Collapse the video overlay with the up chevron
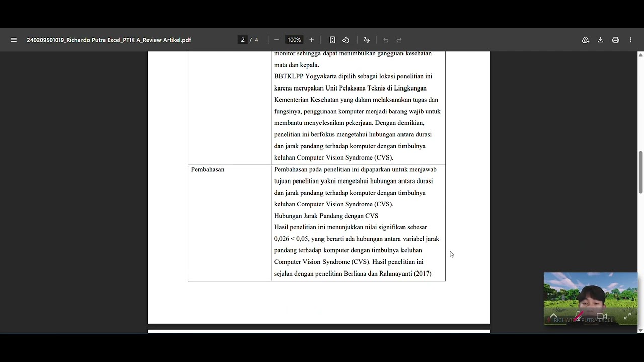The height and width of the screenshot is (362, 644). pyautogui.click(x=553, y=316)
